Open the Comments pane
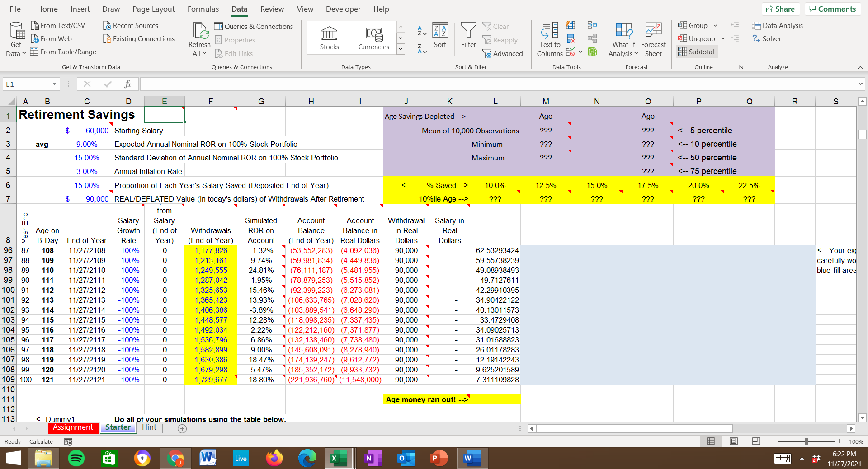 (x=832, y=9)
